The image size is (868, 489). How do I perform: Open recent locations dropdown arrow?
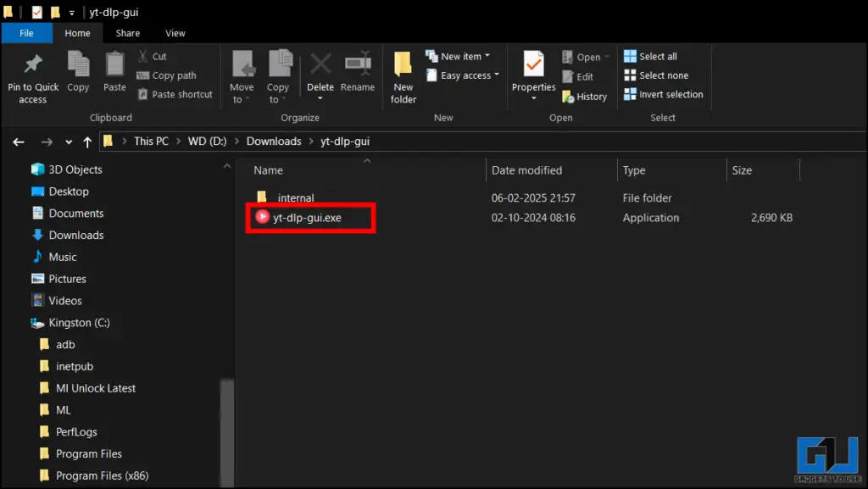pos(69,142)
